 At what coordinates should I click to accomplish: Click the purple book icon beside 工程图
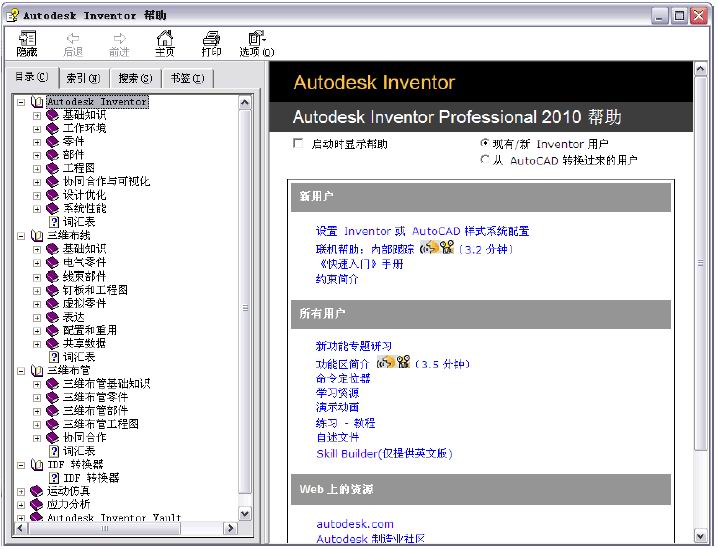(53, 169)
